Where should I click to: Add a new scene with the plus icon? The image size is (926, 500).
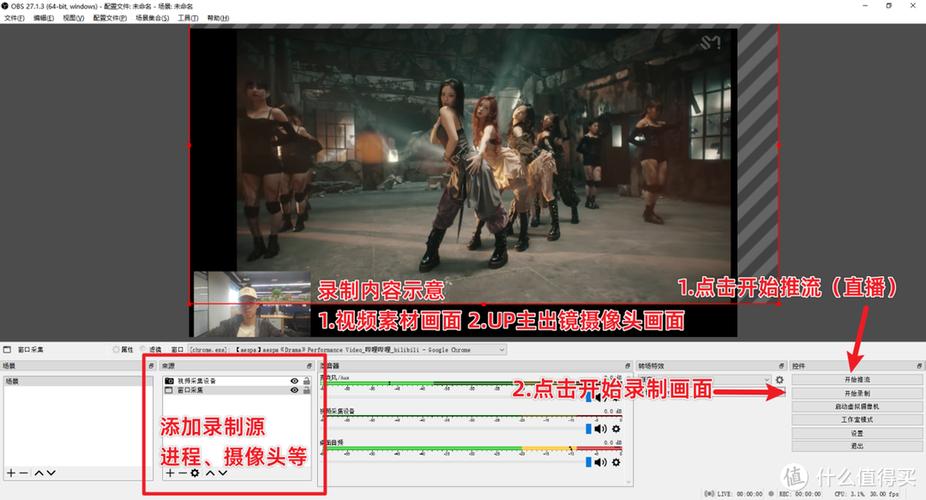[11, 473]
